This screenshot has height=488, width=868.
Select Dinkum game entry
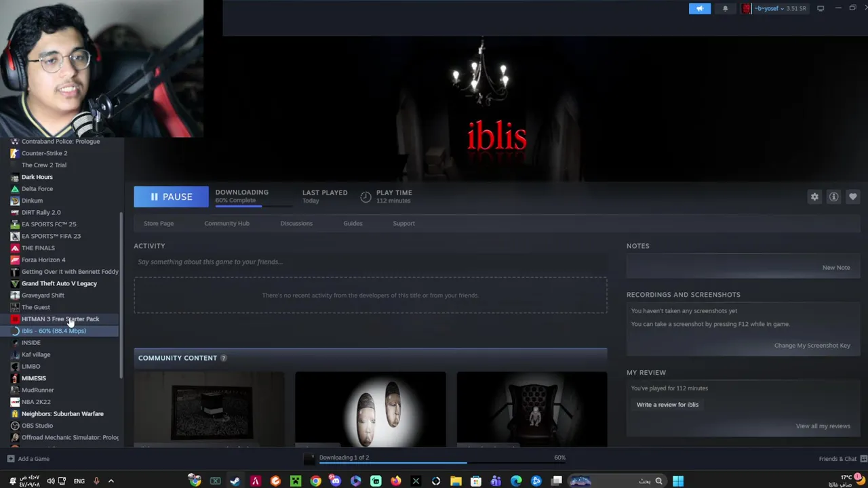pyautogui.click(x=32, y=201)
